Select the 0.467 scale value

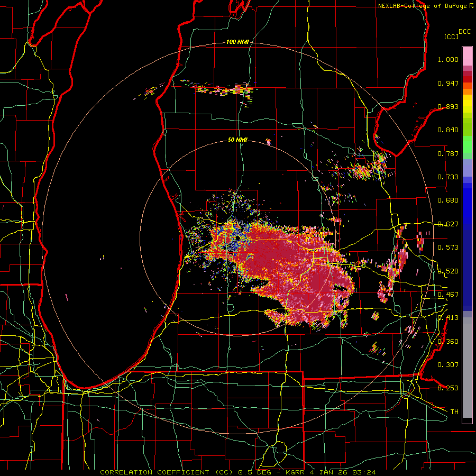click(x=448, y=295)
